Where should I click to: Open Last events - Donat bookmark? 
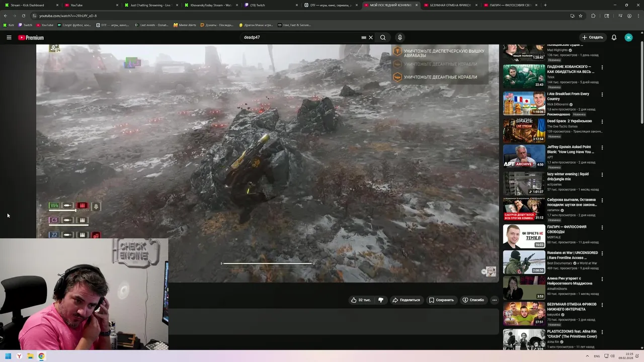tap(151, 25)
